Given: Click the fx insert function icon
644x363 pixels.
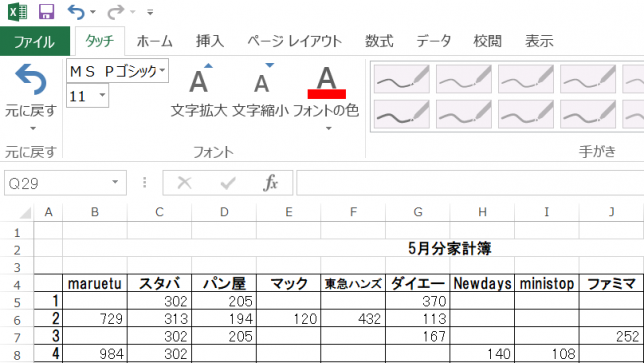Looking at the screenshot, I should (x=270, y=183).
